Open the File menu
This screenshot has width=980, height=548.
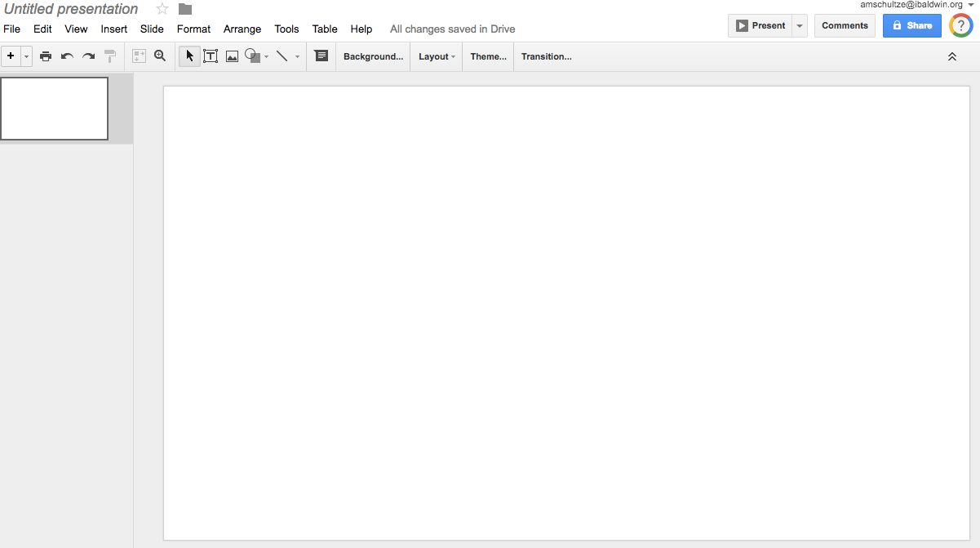pos(11,29)
